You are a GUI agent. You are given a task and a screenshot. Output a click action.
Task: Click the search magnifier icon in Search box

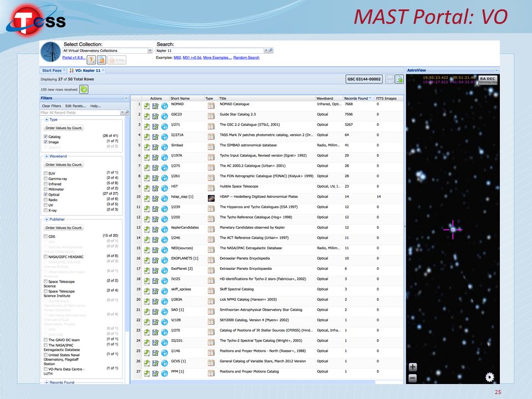pos(271,50)
